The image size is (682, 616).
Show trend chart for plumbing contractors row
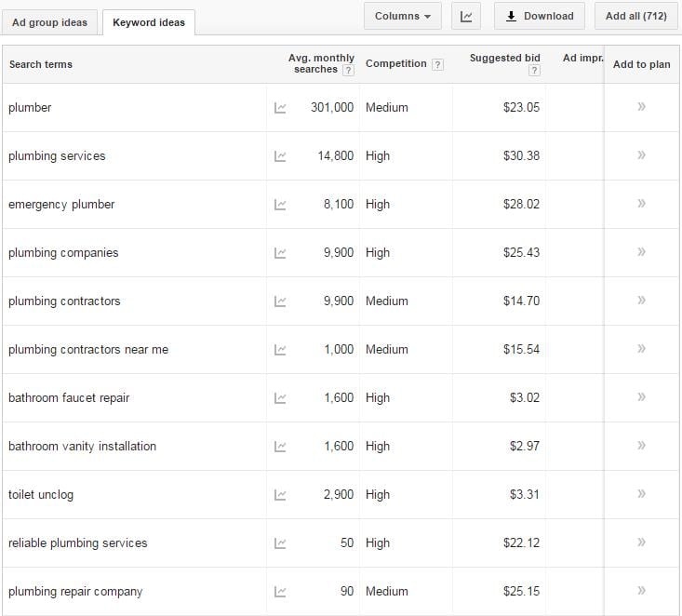(x=280, y=301)
